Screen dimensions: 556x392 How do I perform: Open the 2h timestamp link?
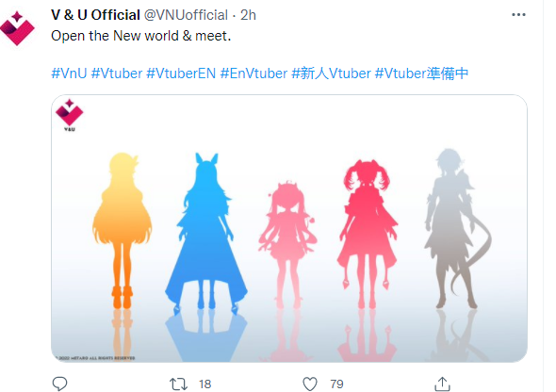[248, 15]
